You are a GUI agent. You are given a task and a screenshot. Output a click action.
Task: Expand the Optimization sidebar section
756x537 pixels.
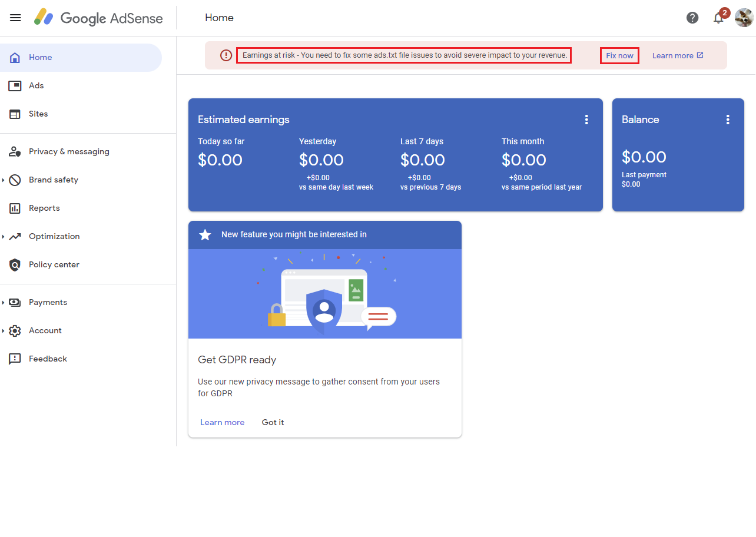point(54,236)
